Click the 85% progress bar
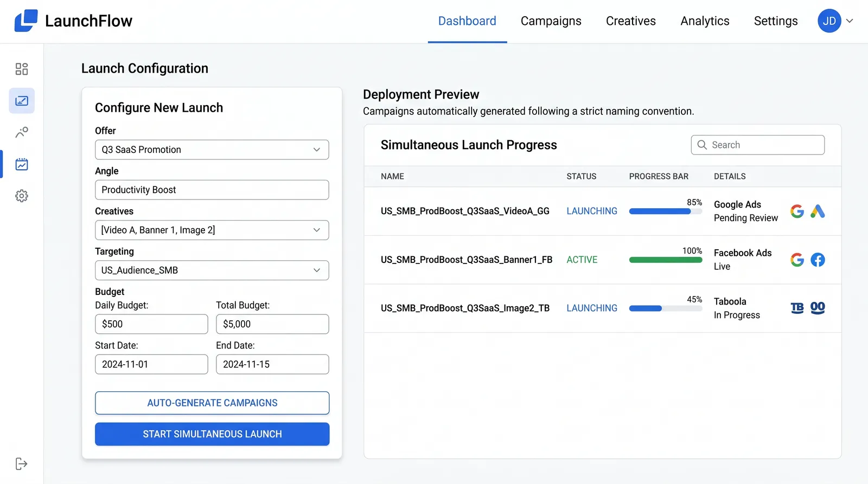This screenshot has height=484, width=868. click(666, 211)
